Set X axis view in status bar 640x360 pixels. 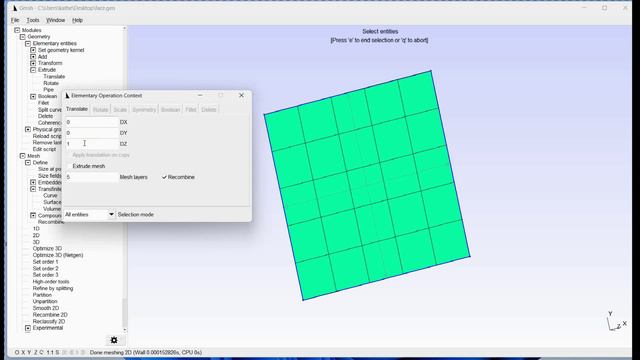23,352
